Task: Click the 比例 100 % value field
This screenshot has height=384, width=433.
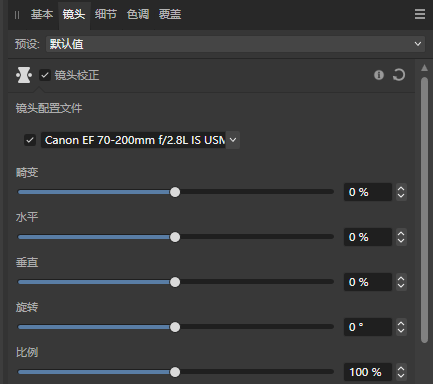Action: [x=368, y=372]
